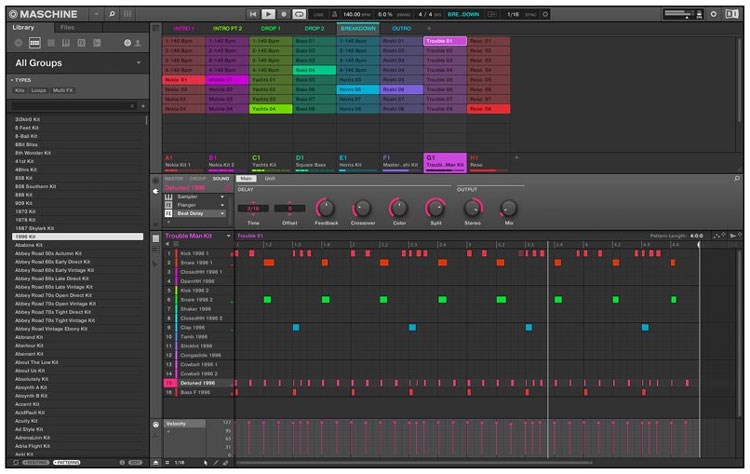Switch to user content icon in browser
The image size is (750, 474).
tap(138, 43)
